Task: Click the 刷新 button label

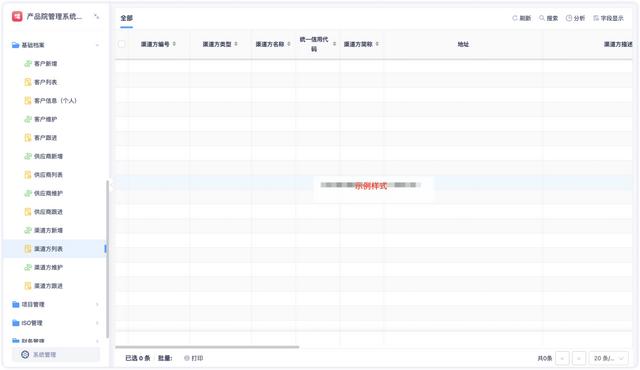Action: (x=525, y=18)
